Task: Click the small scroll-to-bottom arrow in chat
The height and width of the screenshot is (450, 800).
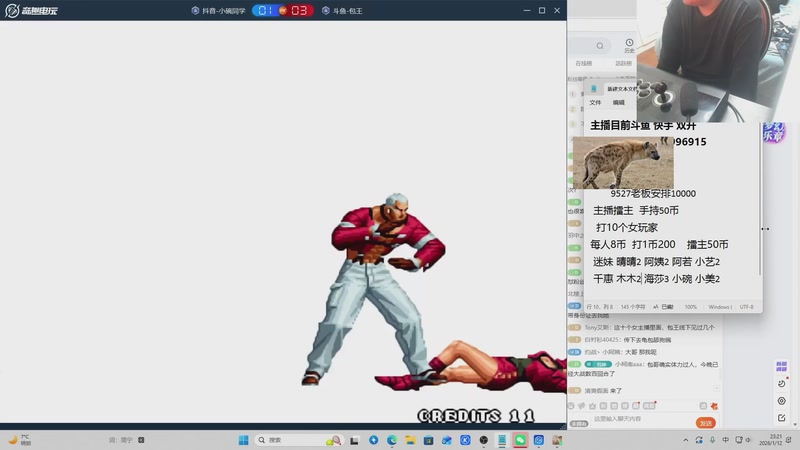Action: pyautogui.click(x=716, y=389)
